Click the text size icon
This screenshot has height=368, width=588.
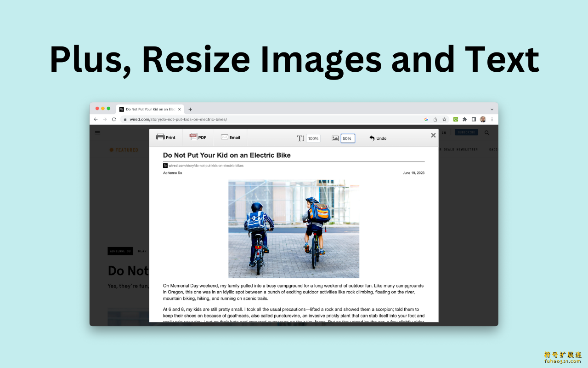(x=300, y=138)
